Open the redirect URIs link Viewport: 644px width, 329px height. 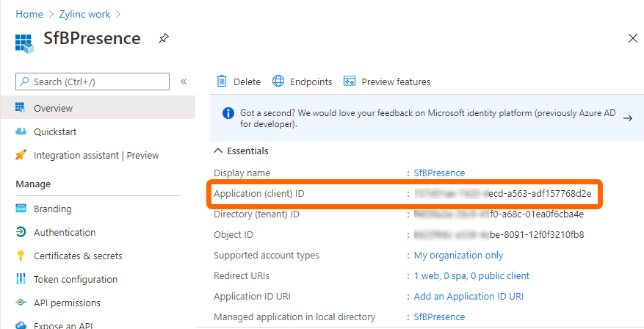(x=471, y=275)
